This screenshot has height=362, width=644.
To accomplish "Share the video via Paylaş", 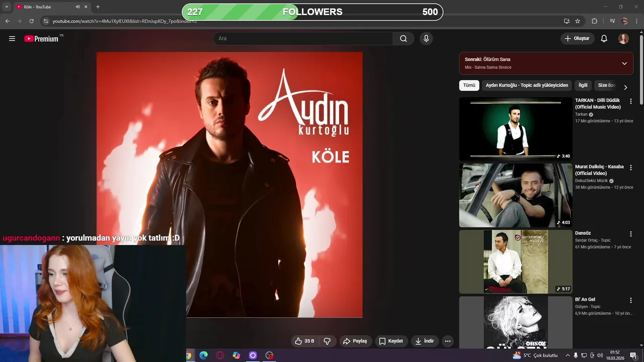I will (x=355, y=341).
